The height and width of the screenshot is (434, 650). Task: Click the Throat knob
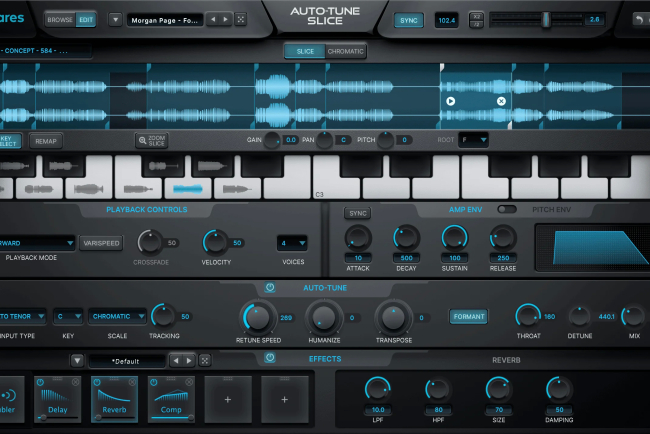tap(528, 316)
